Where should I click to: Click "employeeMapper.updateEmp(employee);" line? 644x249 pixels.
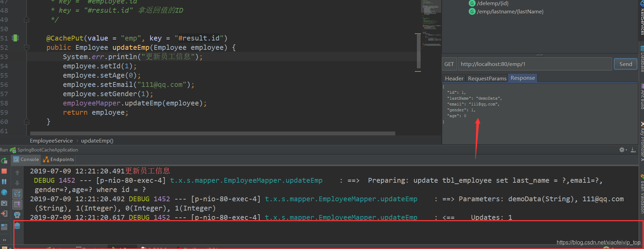point(135,103)
